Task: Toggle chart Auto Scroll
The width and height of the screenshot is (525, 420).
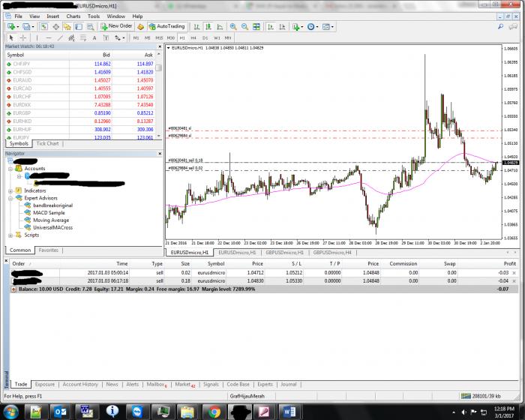Action: click(x=271, y=27)
